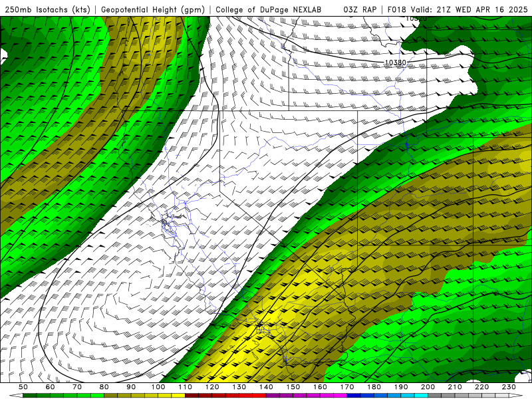Click the 200 value on the color scale
Image resolution: width=532 pixels, height=399 pixels.
(428, 387)
